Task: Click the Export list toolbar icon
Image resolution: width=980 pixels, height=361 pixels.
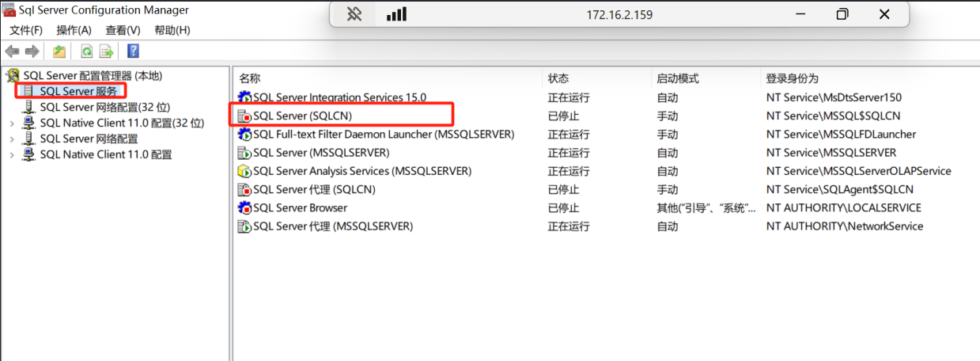Action: 107,51
